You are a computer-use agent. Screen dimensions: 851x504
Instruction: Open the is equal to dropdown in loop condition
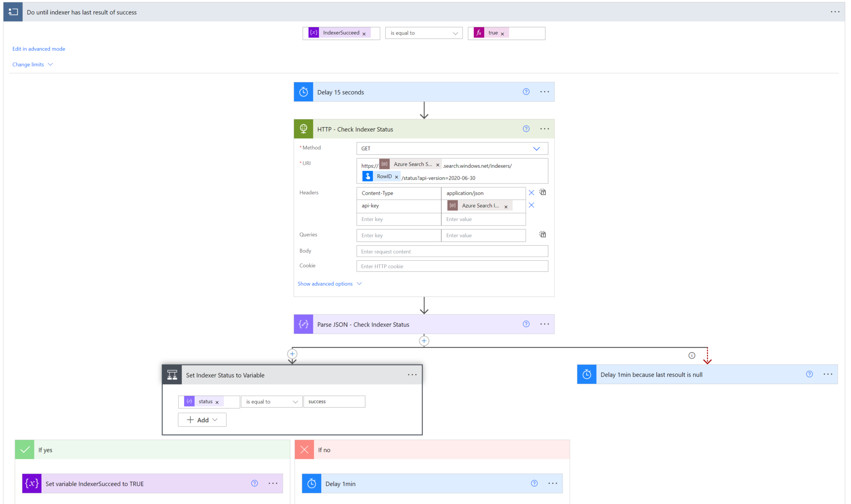tap(423, 33)
